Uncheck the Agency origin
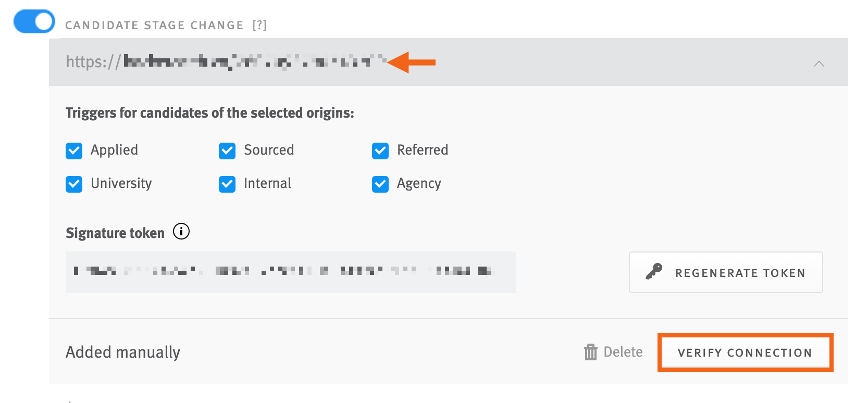This screenshot has width=868, height=403. click(x=380, y=184)
